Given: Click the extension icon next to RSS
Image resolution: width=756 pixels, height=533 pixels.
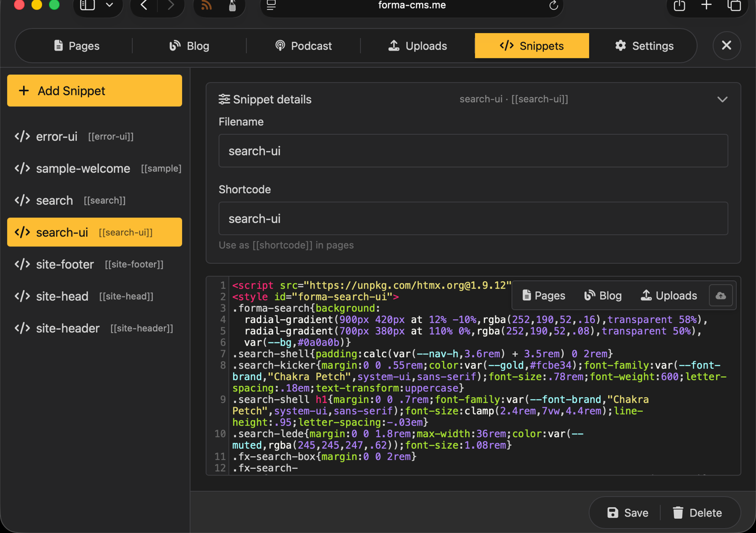Looking at the screenshot, I should [232, 6].
